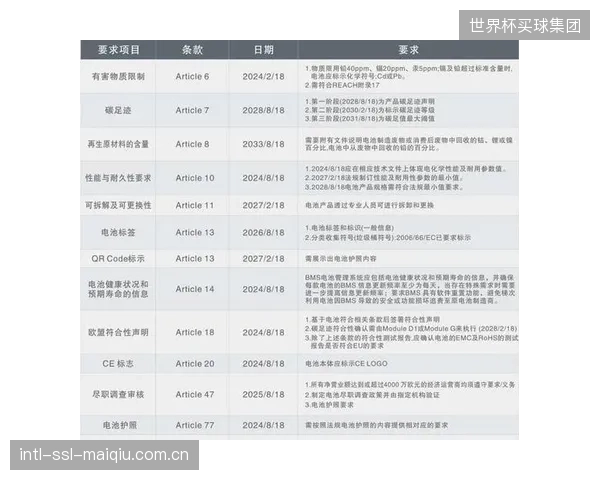Click the 电池护照要求 line in Article 47 row
Image resolution: width=600 pixels, height=480 pixels.
click(329, 405)
